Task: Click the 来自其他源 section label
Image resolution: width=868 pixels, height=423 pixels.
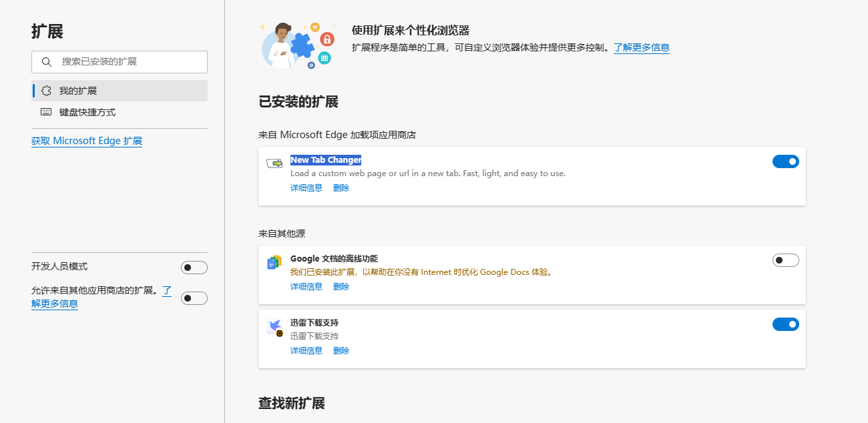Action: (282, 234)
